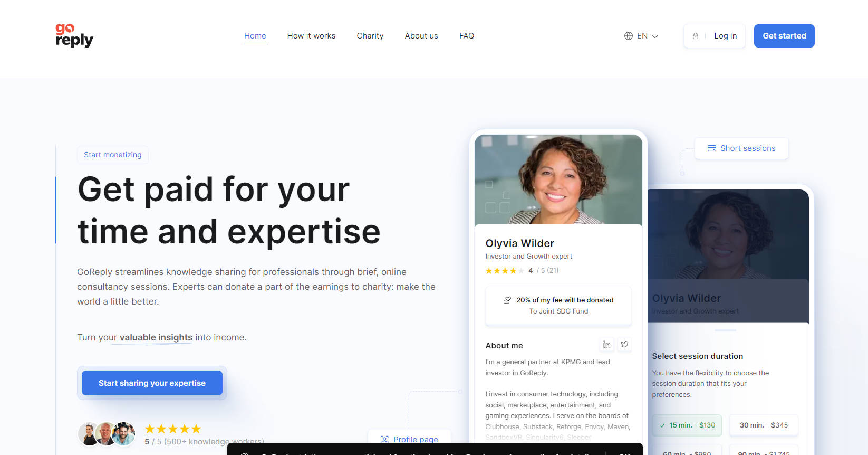The image size is (868, 455).
Task: Click the globe language icon
Action: [x=628, y=36]
